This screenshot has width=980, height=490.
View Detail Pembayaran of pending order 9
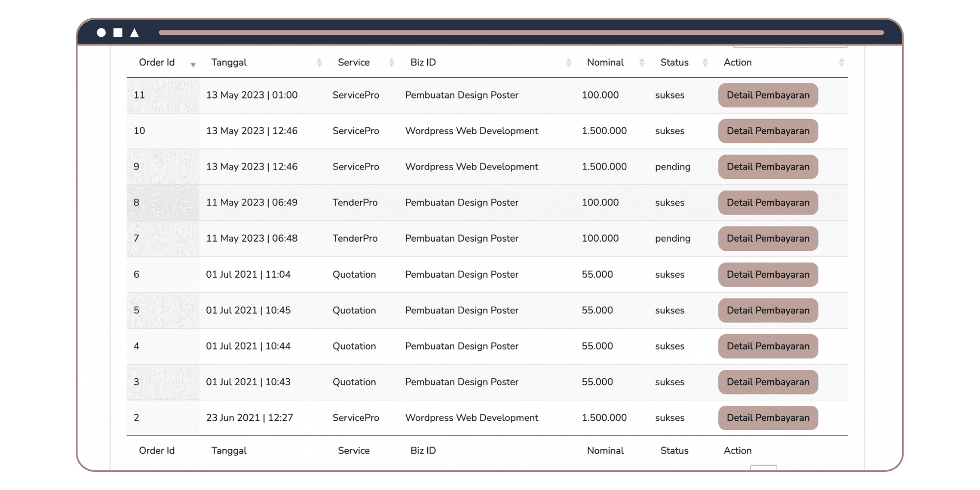click(768, 167)
